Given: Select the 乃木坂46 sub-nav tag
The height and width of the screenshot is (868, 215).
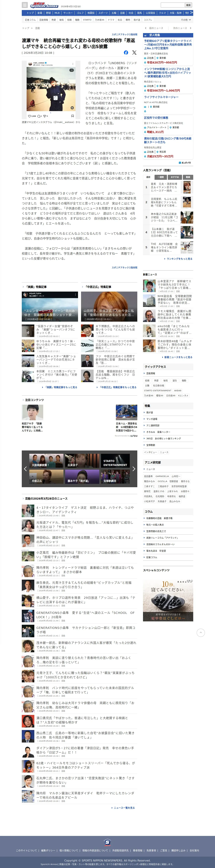Looking at the screenshot, I should click(100, 20).
